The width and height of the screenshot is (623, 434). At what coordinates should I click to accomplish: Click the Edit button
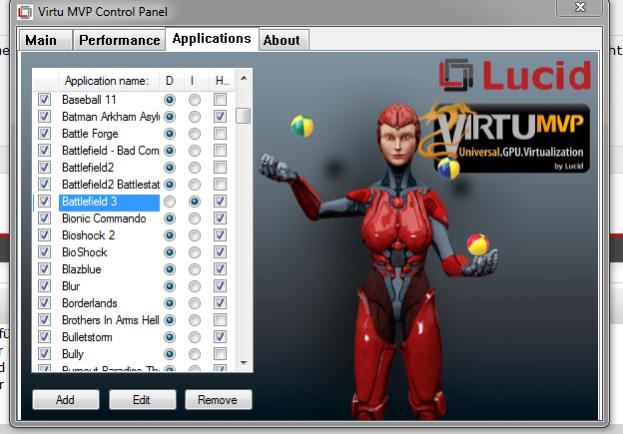click(x=142, y=399)
